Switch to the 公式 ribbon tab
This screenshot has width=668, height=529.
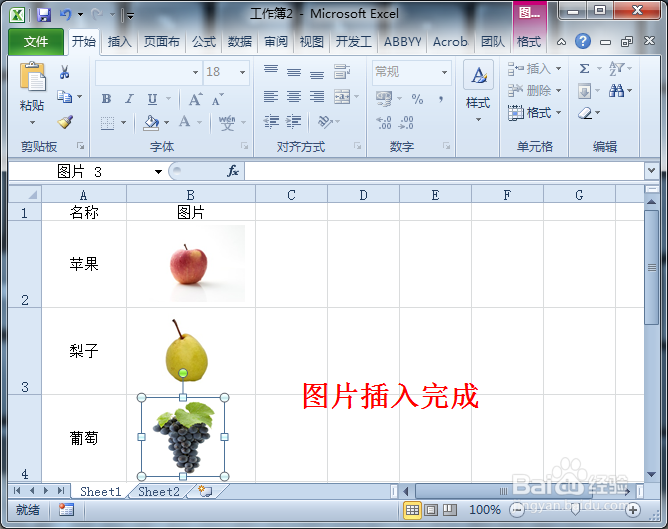pyautogui.click(x=204, y=42)
